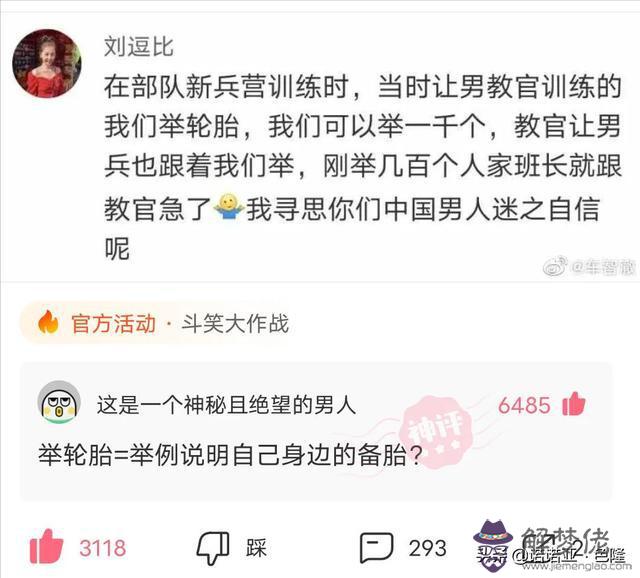Open the 官方活动 official activity tag
Image resolution: width=640 pixels, height=578 pixels.
(x=113, y=323)
